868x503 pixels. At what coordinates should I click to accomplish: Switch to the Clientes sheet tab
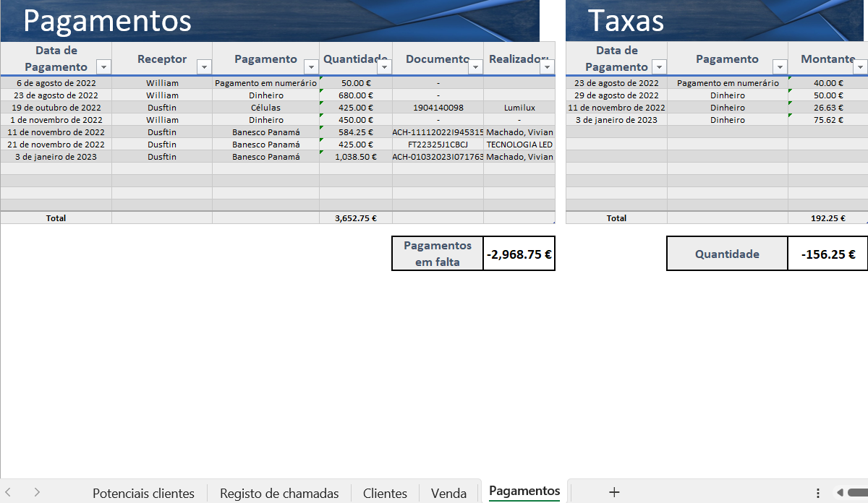point(385,493)
